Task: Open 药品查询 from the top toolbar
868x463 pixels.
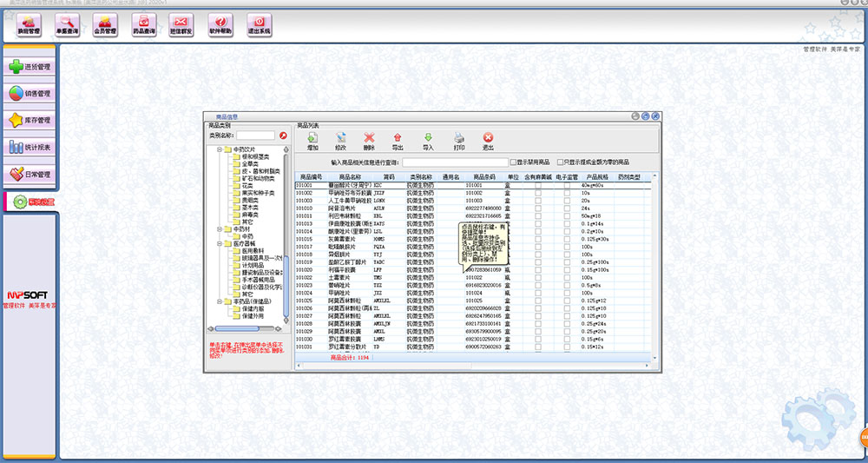Action: (144, 25)
